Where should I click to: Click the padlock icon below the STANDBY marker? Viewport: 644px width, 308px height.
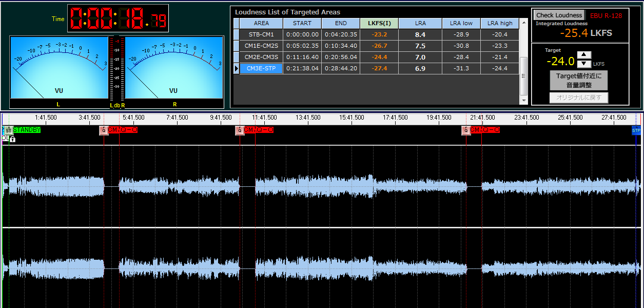pos(12,139)
